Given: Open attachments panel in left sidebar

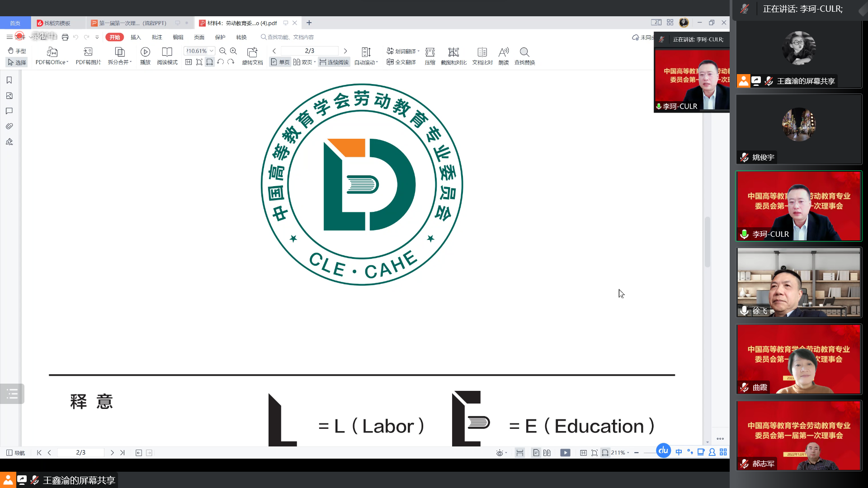Looking at the screenshot, I should 9,126.
